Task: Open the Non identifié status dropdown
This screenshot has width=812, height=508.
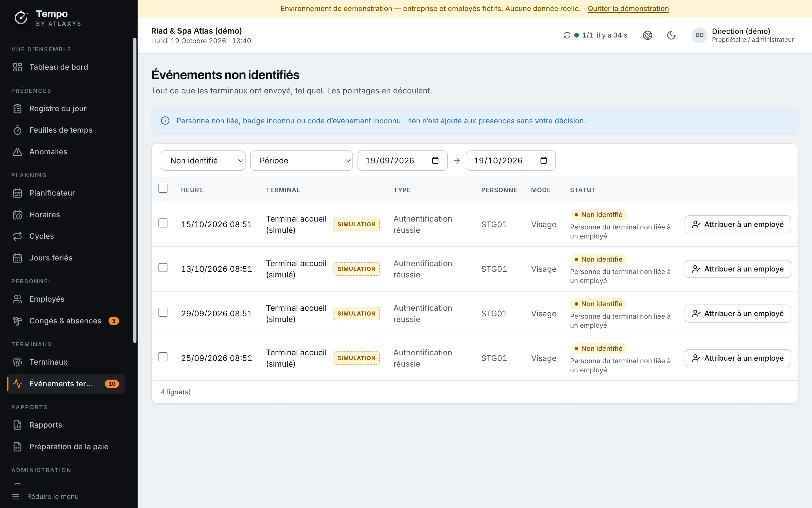Action: click(x=203, y=161)
